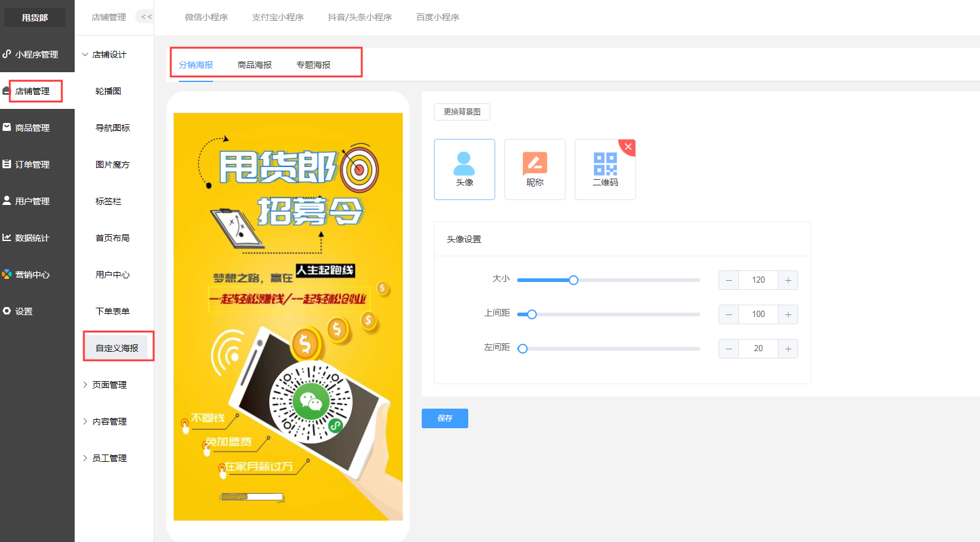Viewport: 980px width, 542px height.
Task: Click the 营销中心 colorful icon
Action: pyautogui.click(x=7, y=274)
